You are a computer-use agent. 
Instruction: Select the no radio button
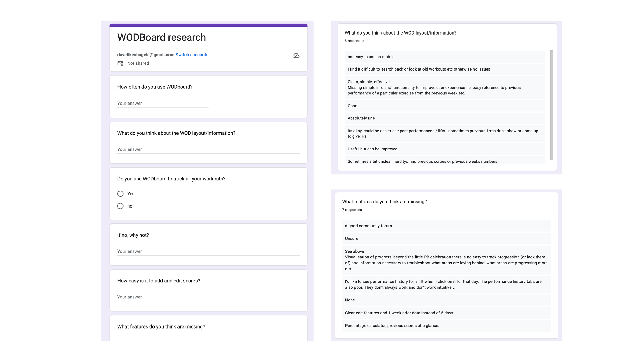tap(120, 206)
